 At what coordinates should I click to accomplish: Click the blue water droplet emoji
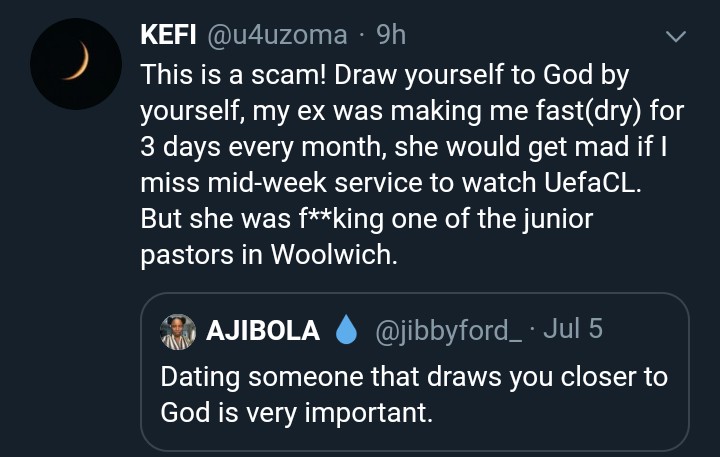[346, 332]
